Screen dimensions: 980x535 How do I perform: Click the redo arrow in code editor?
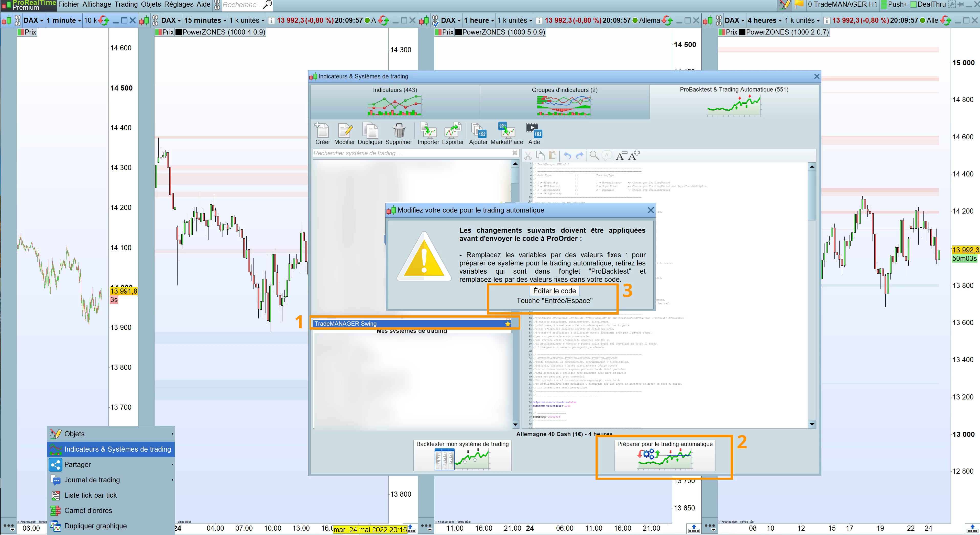tap(580, 155)
